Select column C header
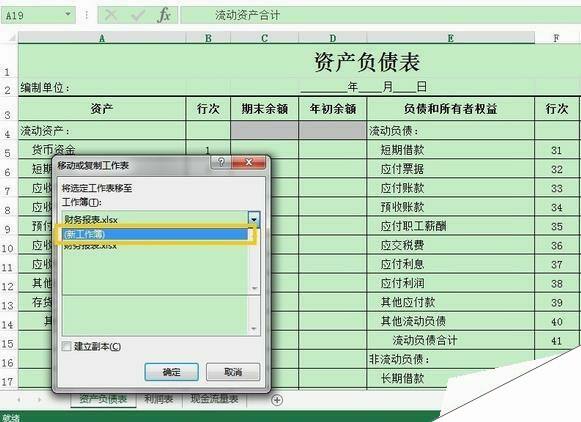 click(265, 38)
